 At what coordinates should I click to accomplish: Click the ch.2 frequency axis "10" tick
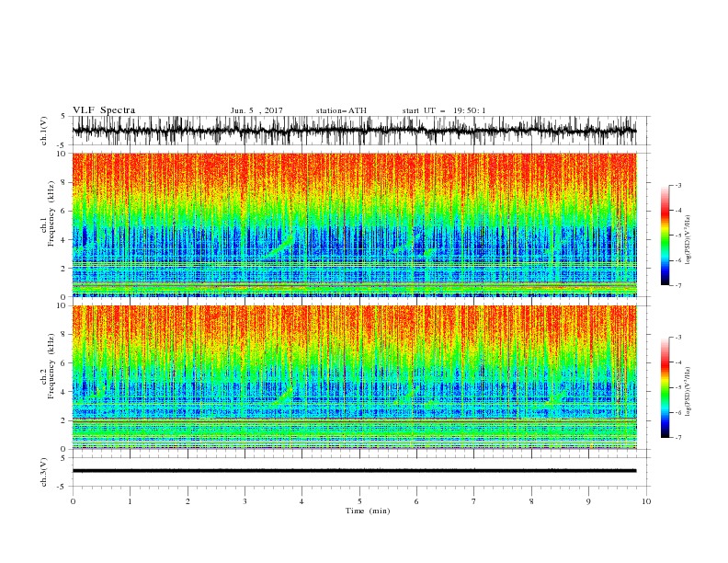click(x=62, y=305)
